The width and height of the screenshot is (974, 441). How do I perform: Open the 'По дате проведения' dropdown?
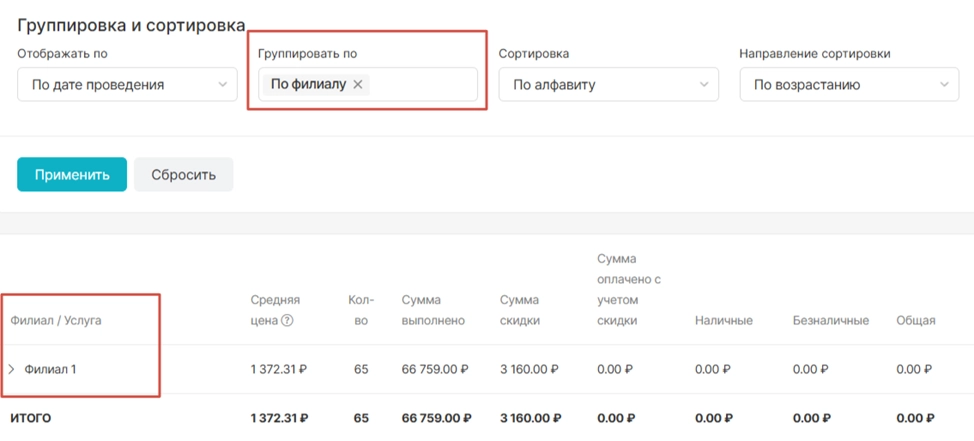(127, 84)
